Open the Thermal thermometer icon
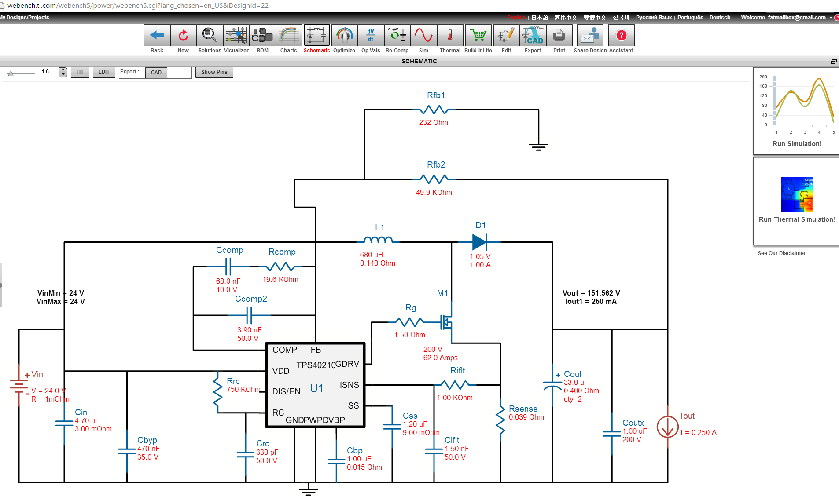Screen dimensions: 839x504 pos(450,35)
